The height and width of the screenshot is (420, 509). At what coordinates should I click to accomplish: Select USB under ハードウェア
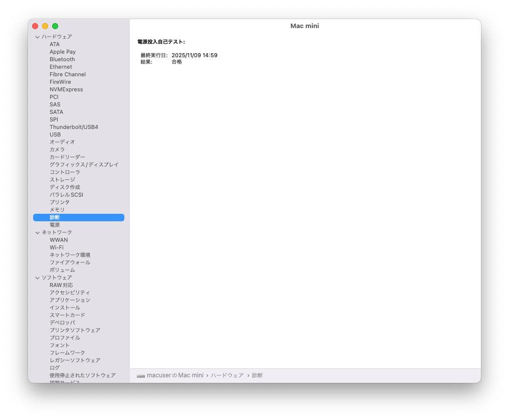55,134
